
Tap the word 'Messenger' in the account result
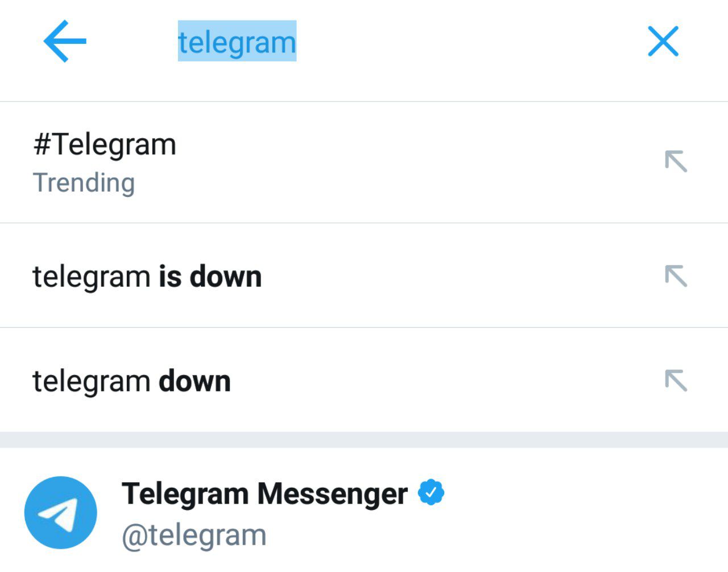tap(332, 494)
